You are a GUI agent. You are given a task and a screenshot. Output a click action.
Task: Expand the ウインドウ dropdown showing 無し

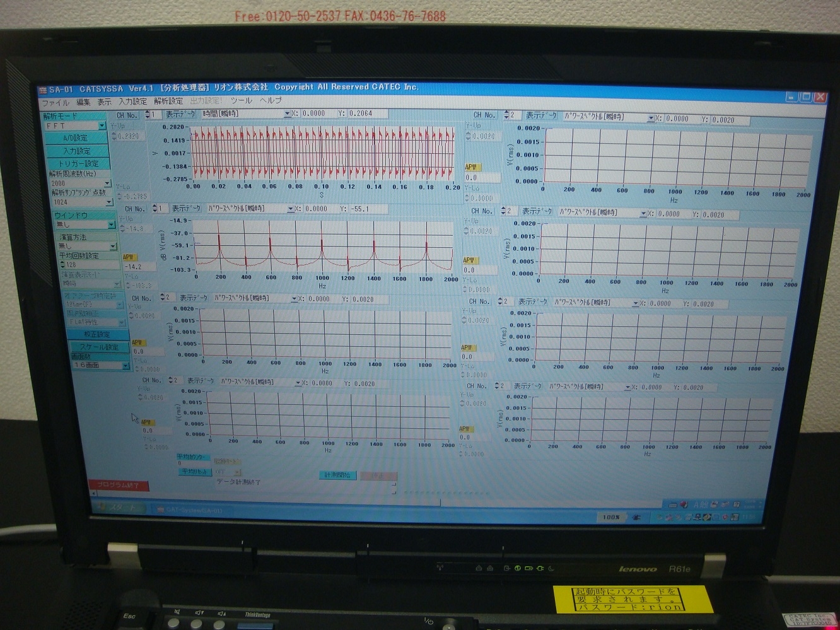pyautogui.click(x=111, y=225)
